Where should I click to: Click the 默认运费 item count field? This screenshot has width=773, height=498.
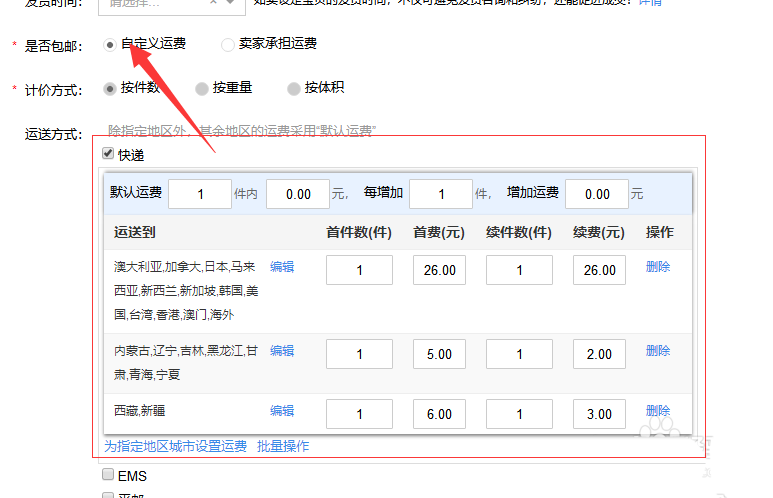(x=200, y=194)
